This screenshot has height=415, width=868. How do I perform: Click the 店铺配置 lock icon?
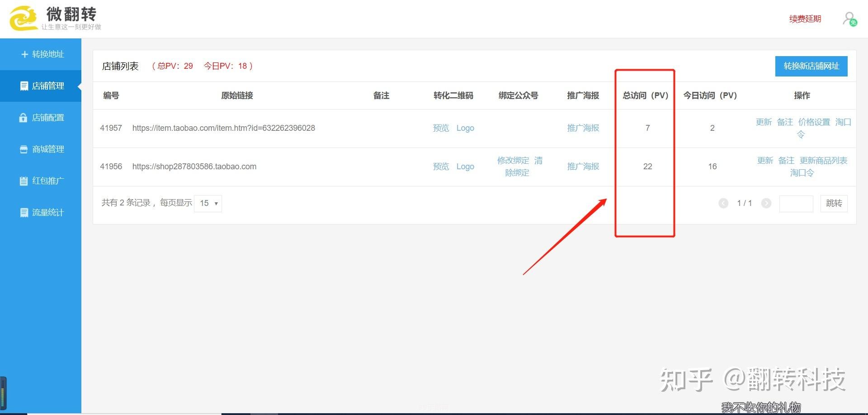[x=24, y=118]
